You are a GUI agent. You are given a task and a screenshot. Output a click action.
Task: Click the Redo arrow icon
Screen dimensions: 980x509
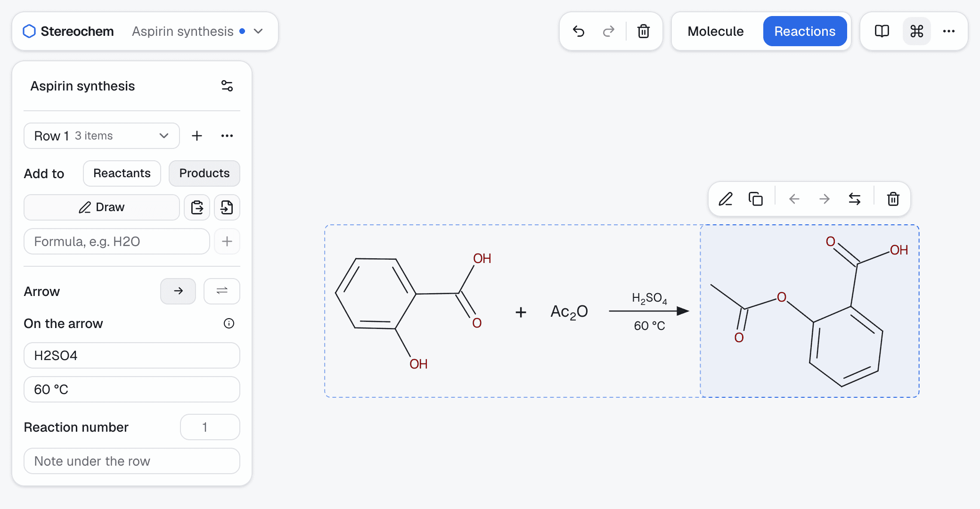tap(609, 31)
